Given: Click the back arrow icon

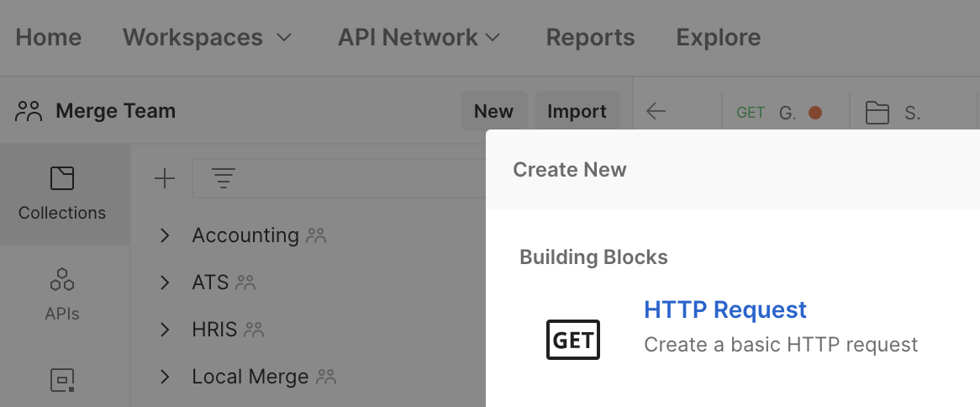Looking at the screenshot, I should tap(656, 112).
